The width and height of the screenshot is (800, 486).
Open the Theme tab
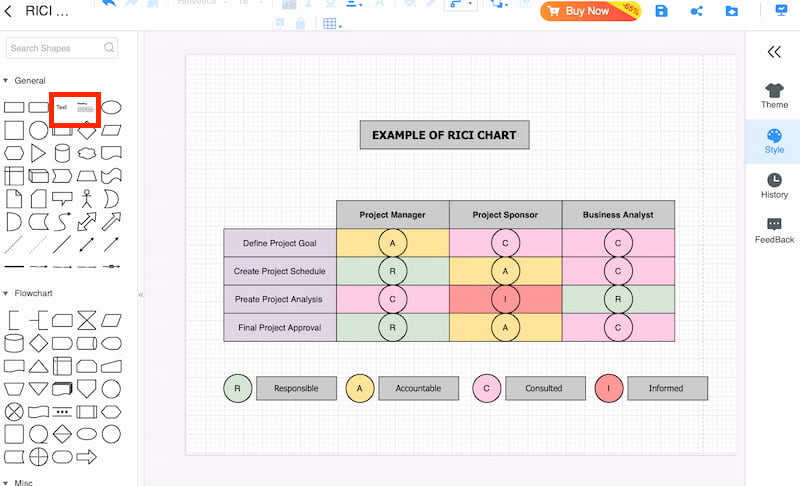(x=774, y=96)
